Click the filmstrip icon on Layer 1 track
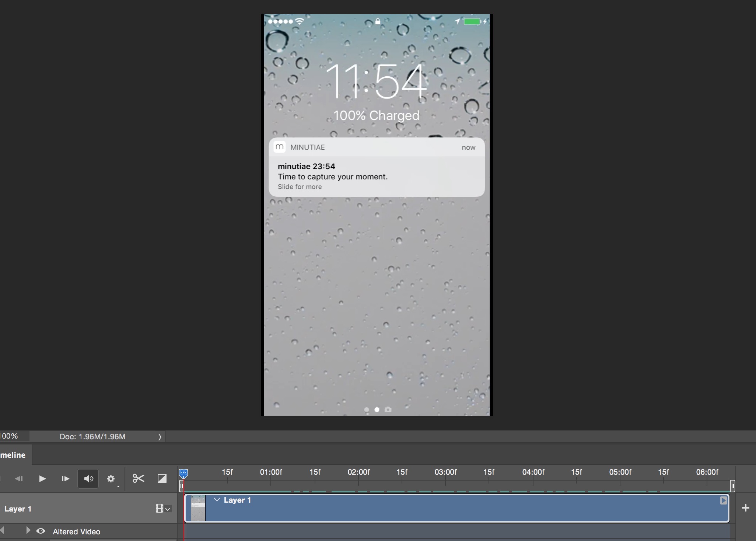The width and height of the screenshot is (756, 541). coord(160,508)
